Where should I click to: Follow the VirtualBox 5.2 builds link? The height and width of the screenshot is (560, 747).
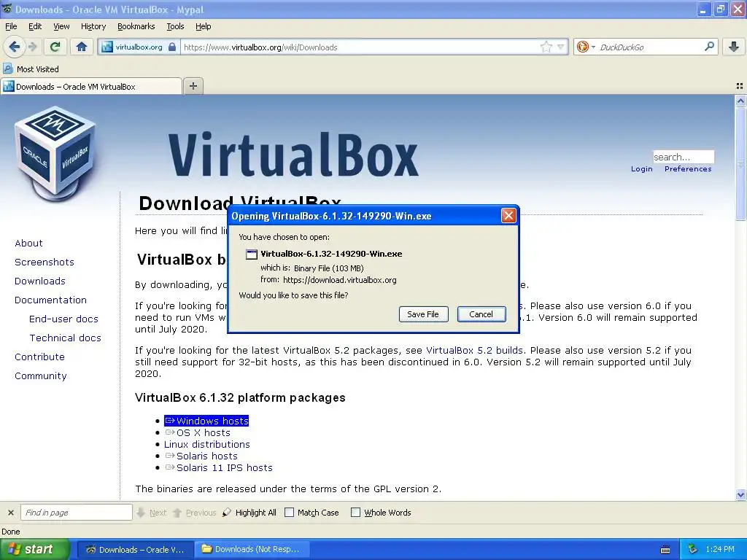tap(474, 351)
